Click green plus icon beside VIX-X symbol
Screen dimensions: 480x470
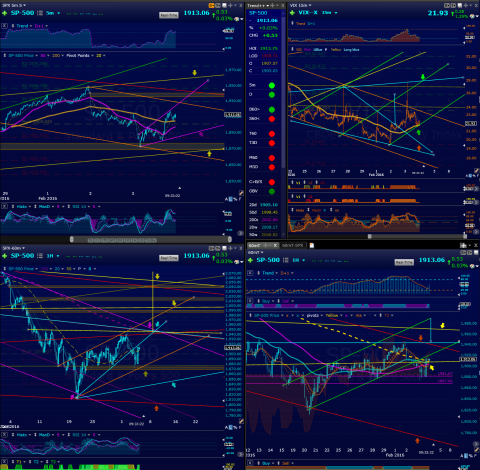tap(292, 13)
